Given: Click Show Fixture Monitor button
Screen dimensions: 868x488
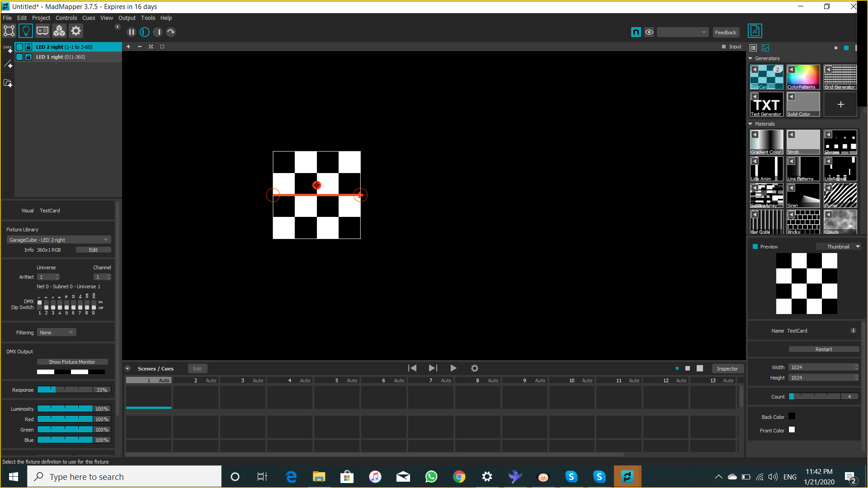Looking at the screenshot, I should coord(72,362).
